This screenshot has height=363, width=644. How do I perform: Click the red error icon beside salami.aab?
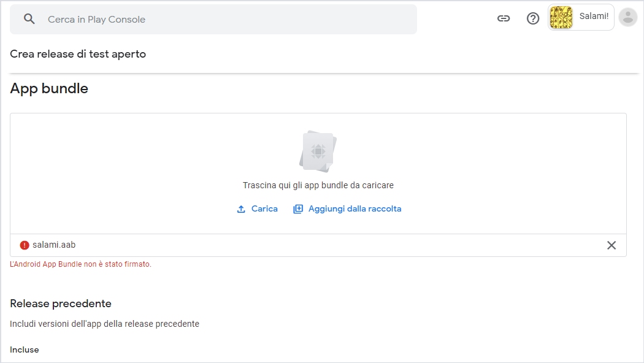(25, 245)
